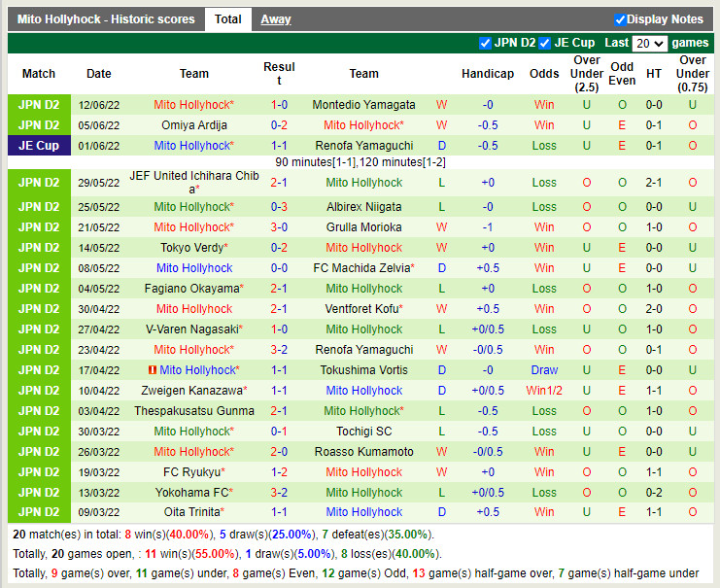Select Renofa Yamaguchi in the 01/06/22 row
Image resolution: width=720 pixels, height=588 pixels.
pyautogui.click(x=364, y=146)
